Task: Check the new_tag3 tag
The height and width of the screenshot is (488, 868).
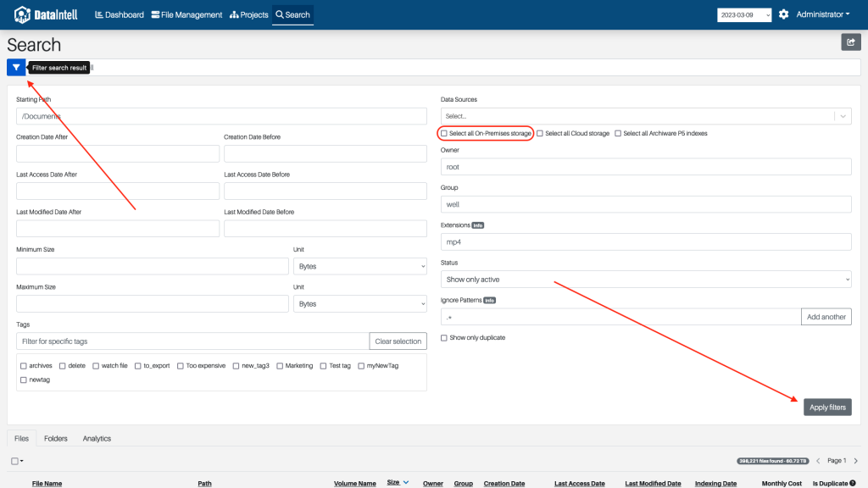Action: click(236, 366)
